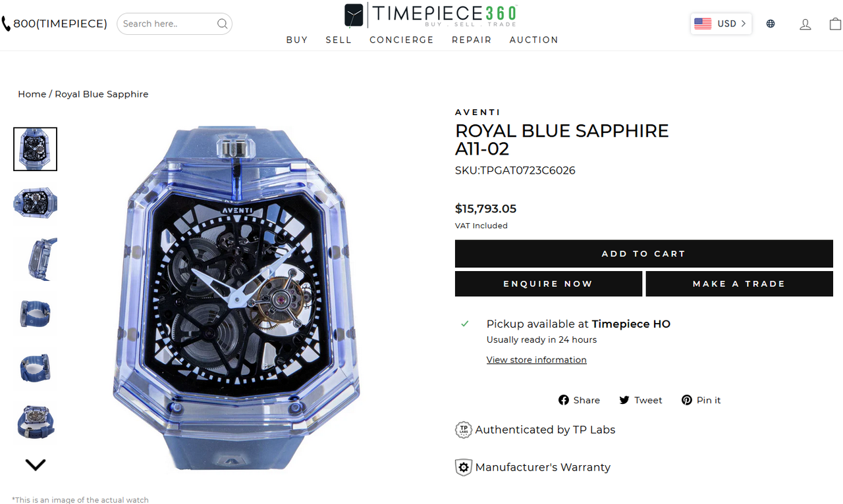Screen dimensions: 843x504
Task: Click the search magnifier icon
Action: (x=223, y=24)
